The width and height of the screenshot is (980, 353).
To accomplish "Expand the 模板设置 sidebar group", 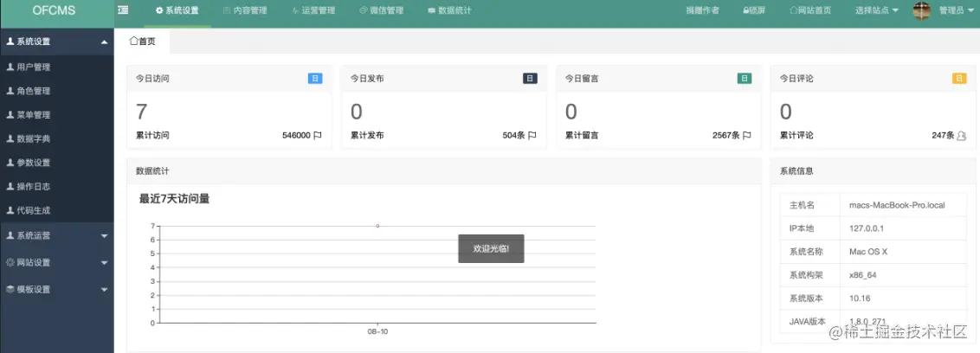I will pos(57,289).
